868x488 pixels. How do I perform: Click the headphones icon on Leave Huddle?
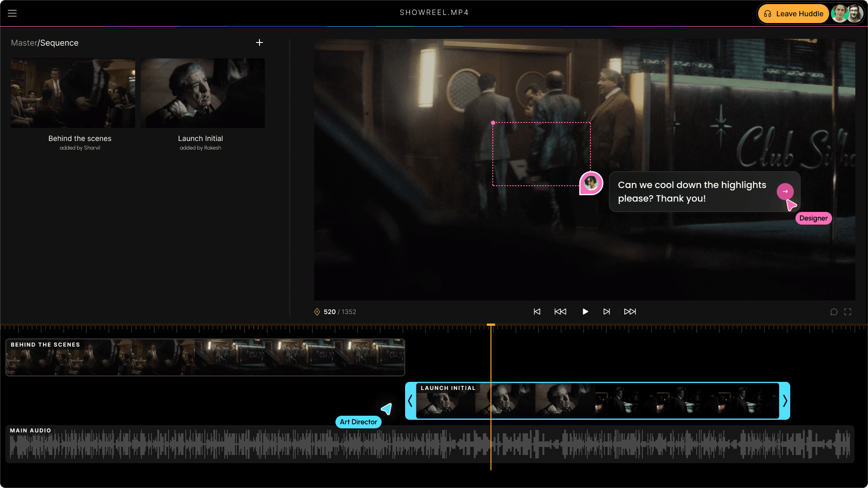(x=768, y=14)
